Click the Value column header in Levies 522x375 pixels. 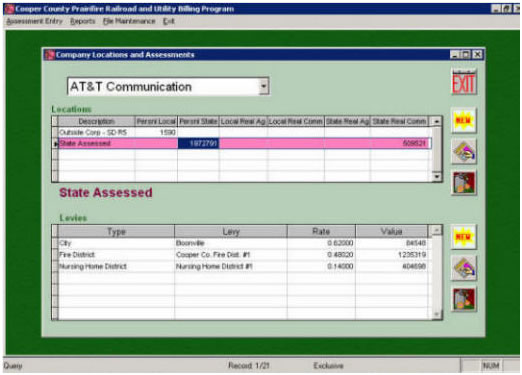coord(392,231)
